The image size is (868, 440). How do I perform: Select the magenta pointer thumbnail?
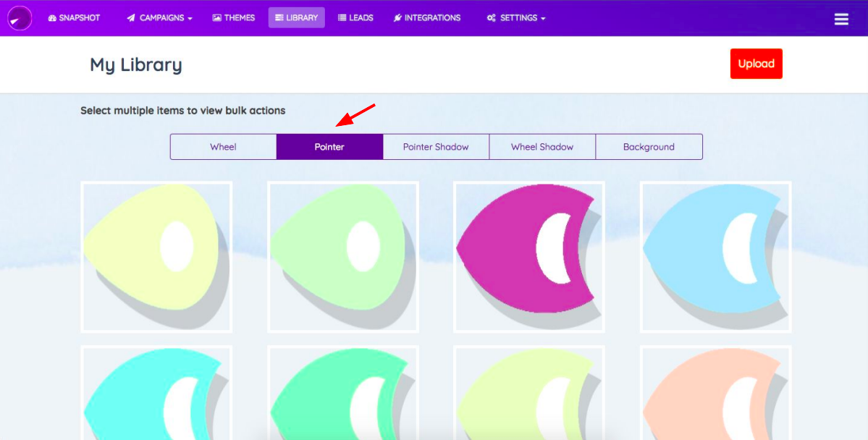pyautogui.click(x=529, y=257)
